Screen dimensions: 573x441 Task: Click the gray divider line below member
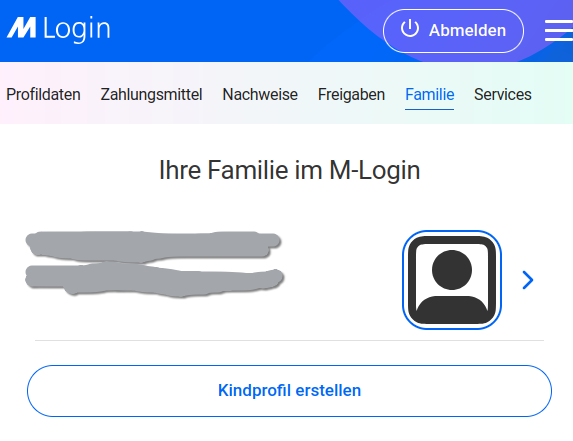point(289,340)
